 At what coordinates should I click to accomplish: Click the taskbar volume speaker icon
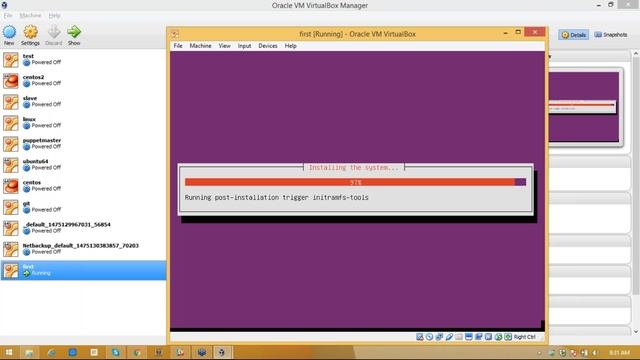point(595,353)
